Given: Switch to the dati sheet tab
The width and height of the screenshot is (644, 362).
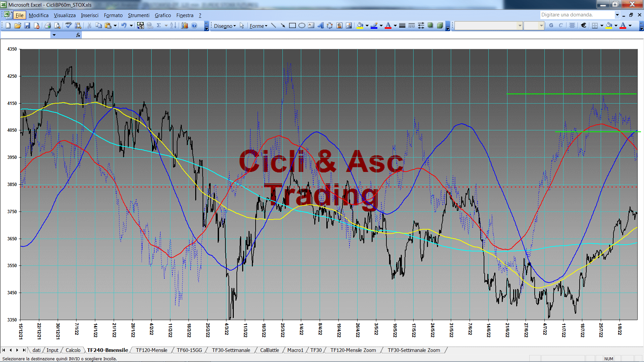Looking at the screenshot, I should tap(37, 350).
